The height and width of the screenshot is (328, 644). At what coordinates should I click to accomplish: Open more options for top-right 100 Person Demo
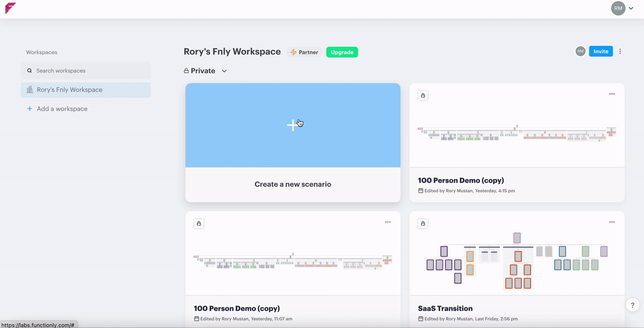click(612, 94)
